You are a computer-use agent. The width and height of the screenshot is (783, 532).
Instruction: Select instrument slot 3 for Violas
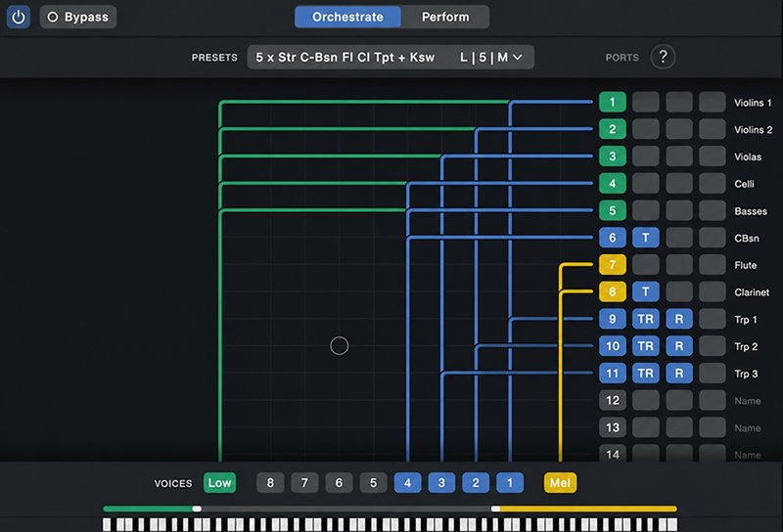[613, 156]
